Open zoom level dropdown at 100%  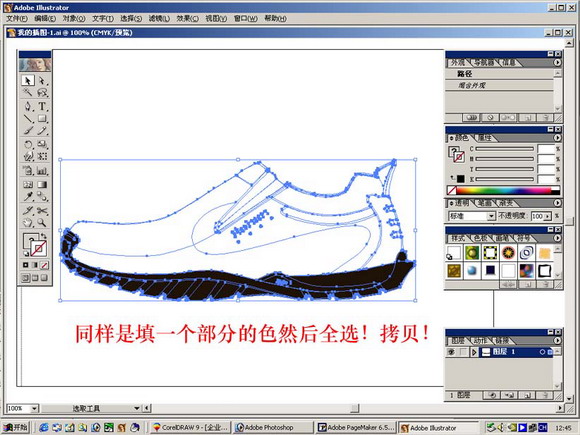pyautogui.click(x=34, y=408)
